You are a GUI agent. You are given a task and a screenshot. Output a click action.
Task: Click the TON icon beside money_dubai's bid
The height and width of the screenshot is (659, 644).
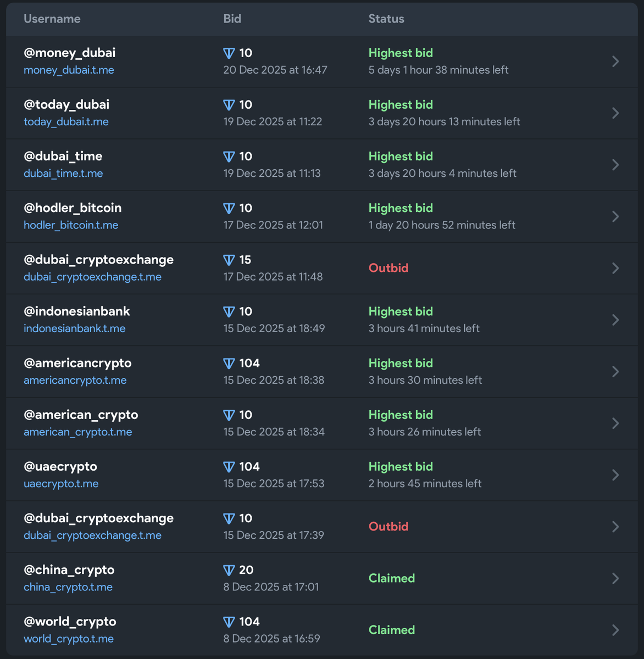229,53
